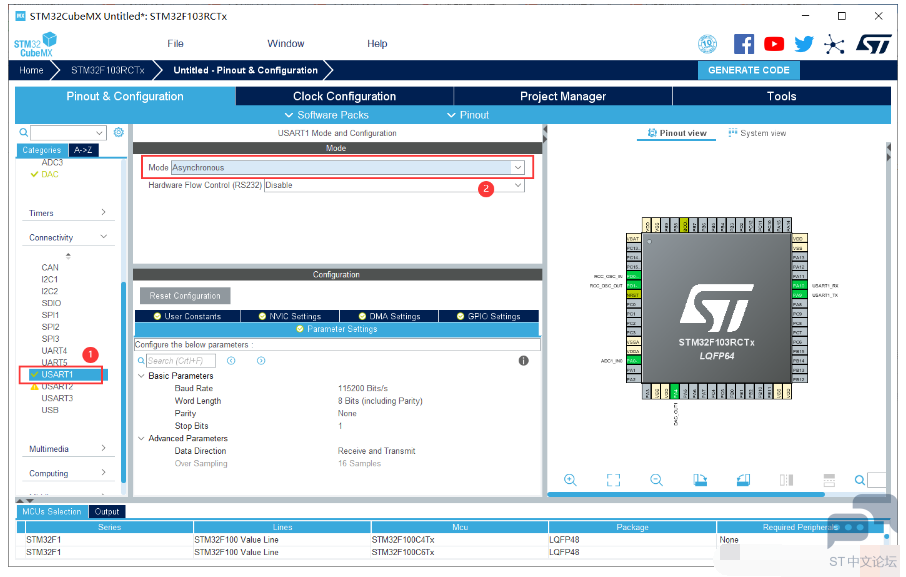The width and height of the screenshot is (906, 577).
Task: Select the Pinout view tab
Action: (677, 133)
